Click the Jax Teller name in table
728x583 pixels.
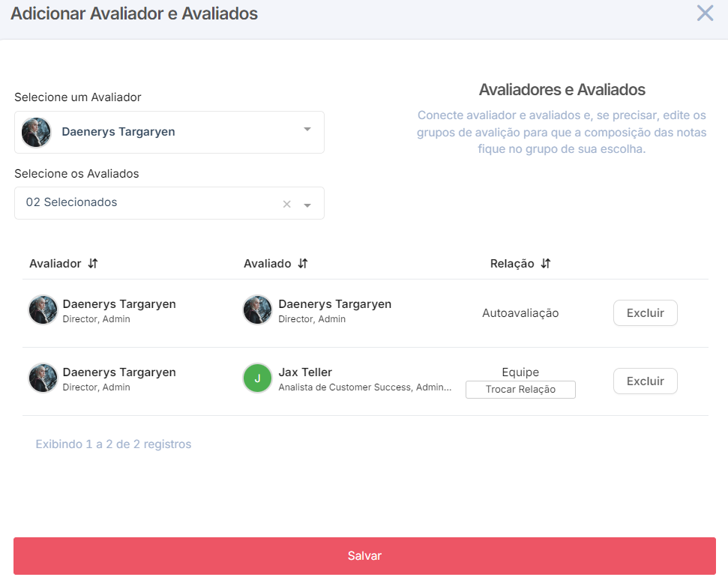[305, 372]
